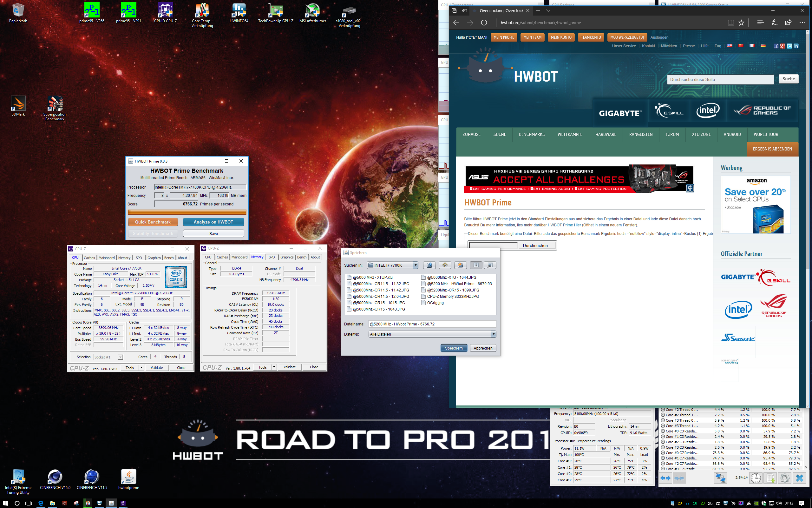This screenshot has height=508, width=812.
Task: Open Caches tab in left CPU-Z window
Action: [x=89, y=258]
